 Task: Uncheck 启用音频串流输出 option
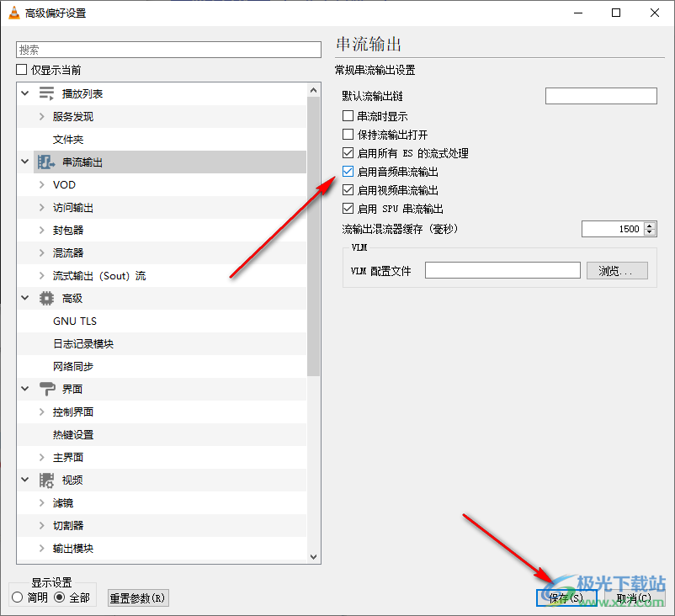point(348,172)
